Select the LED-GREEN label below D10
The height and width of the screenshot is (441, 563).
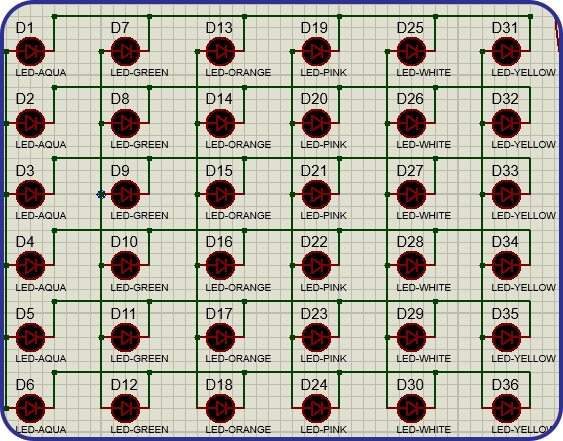click(x=139, y=287)
